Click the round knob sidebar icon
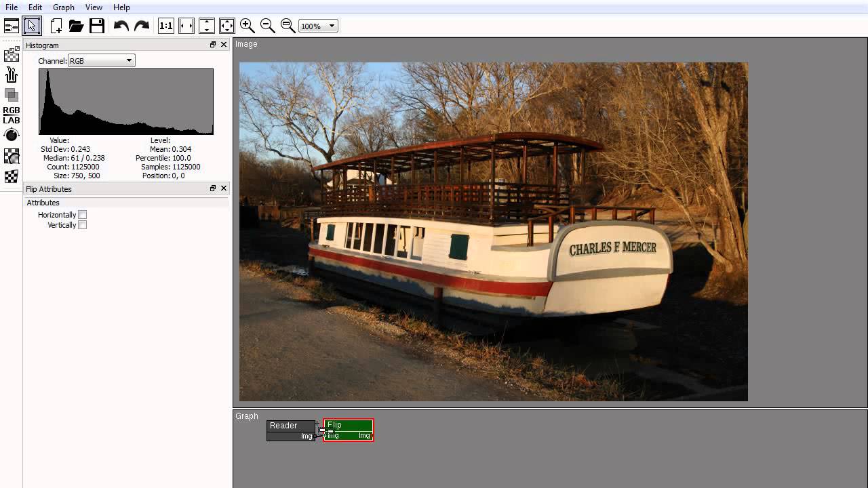 [12, 134]
